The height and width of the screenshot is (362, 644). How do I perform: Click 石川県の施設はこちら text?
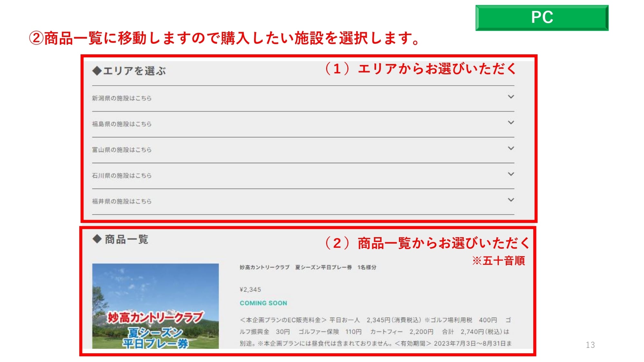click(122, 175)
